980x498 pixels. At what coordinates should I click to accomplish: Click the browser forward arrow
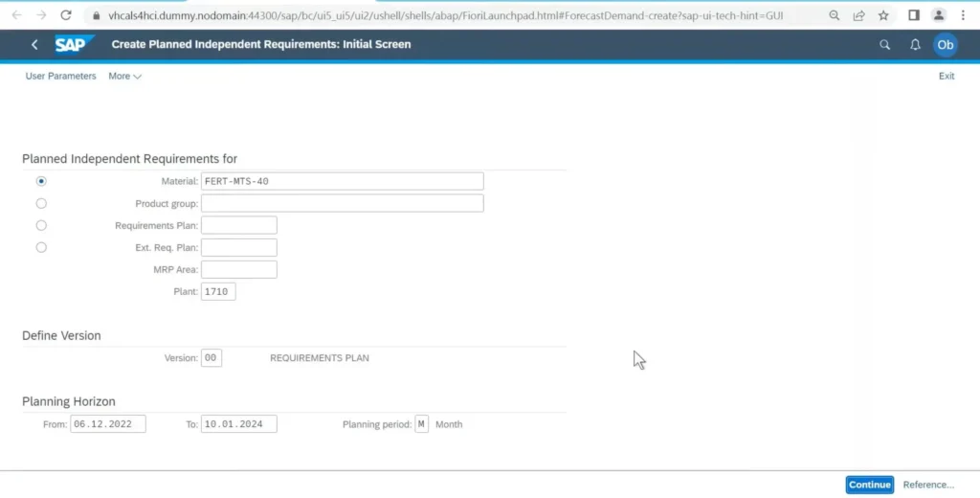[41, 15]
